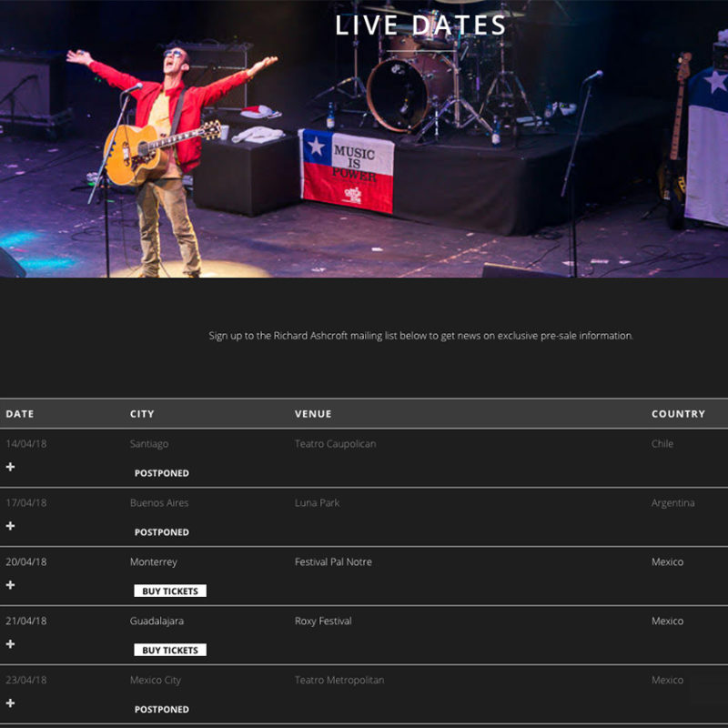Click the CITY column header
Screen dimensions: 728x728
coord(142,414)
